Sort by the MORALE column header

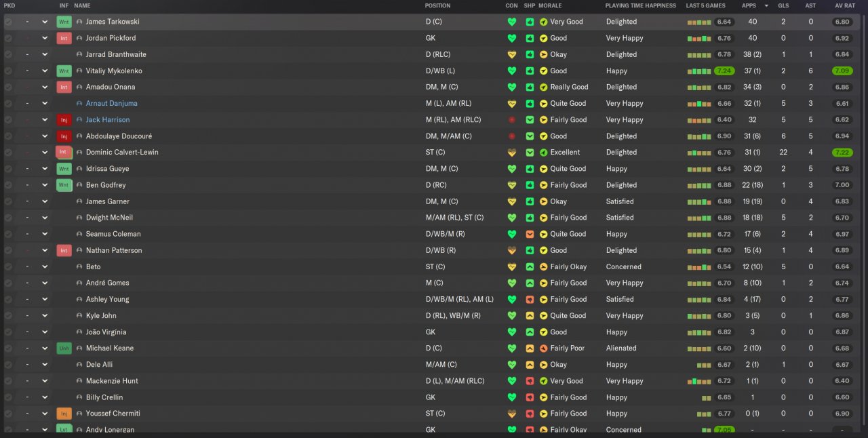(550, 5)
